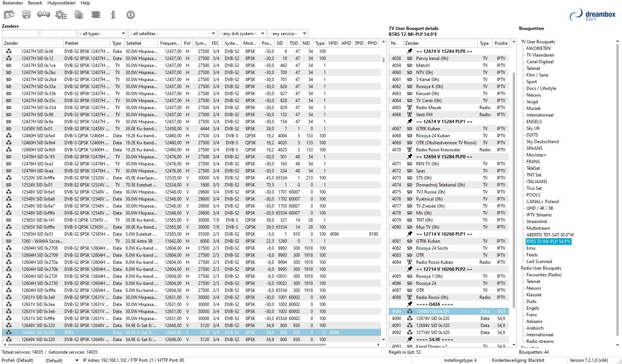Click the stacked documents toolbar icon

click(x=78, y=15)
